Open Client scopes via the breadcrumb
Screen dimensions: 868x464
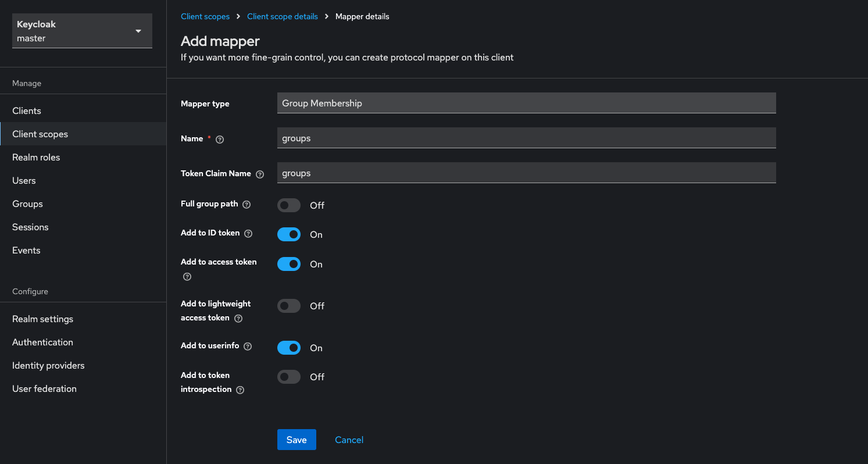[x=205, y=16]
